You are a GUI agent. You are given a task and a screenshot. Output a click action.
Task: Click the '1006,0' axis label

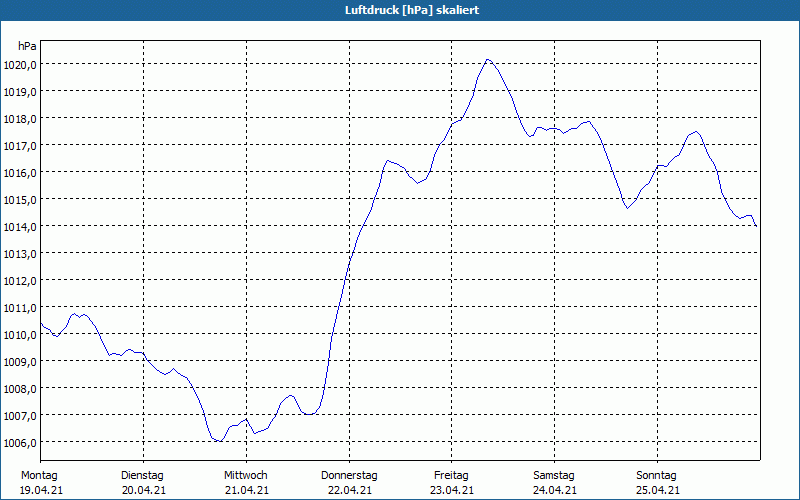point(20,443)
